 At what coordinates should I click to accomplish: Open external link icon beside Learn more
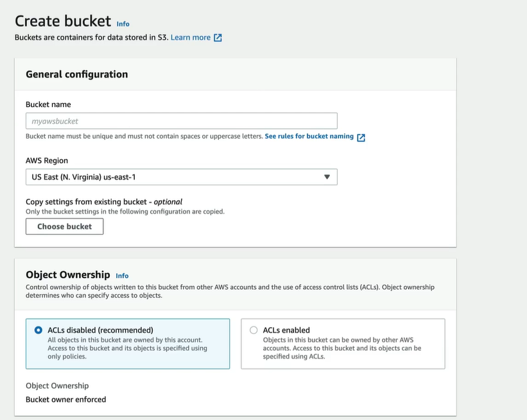[218, 38]
